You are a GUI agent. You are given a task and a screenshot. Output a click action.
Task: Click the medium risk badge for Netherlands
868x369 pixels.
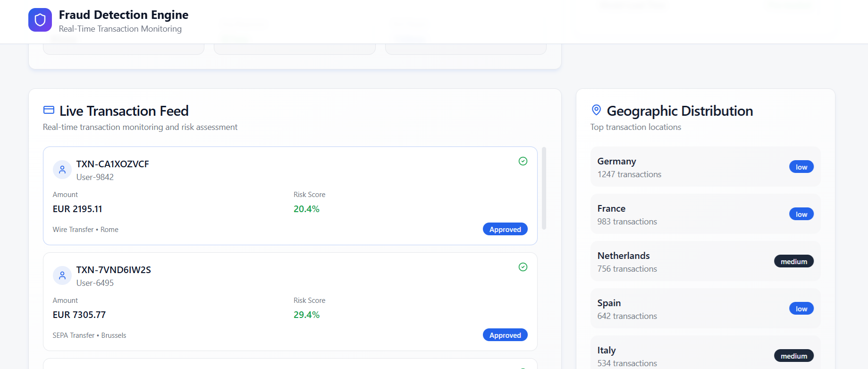(793, 261)
